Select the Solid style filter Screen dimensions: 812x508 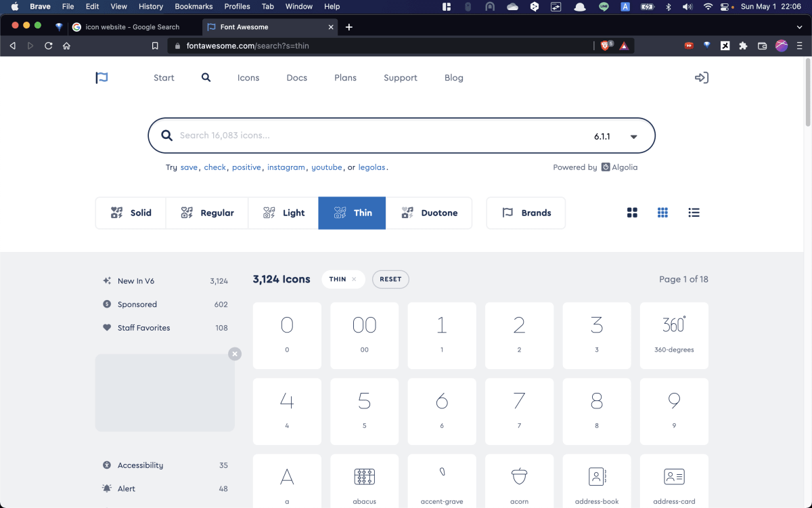point(131,213)
